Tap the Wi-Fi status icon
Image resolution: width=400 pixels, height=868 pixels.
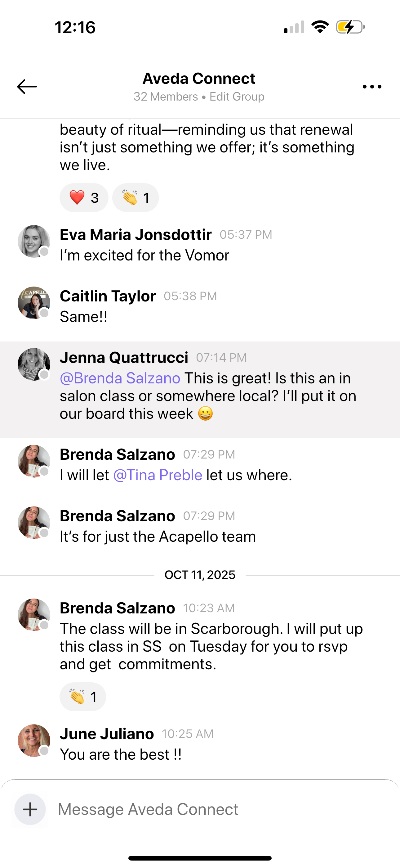tap(320, 27)
